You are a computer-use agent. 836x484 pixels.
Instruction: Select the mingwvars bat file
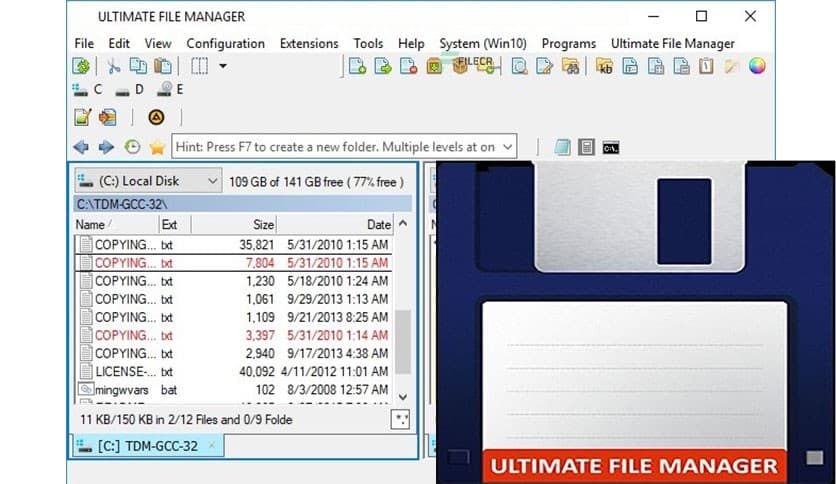coord(234,390)
